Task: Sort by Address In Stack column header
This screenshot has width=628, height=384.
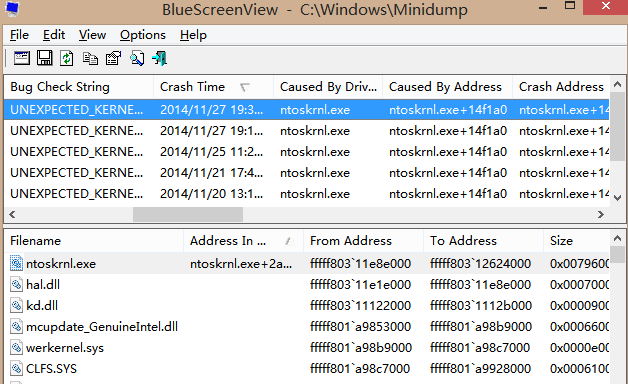Action: [244, 241]
